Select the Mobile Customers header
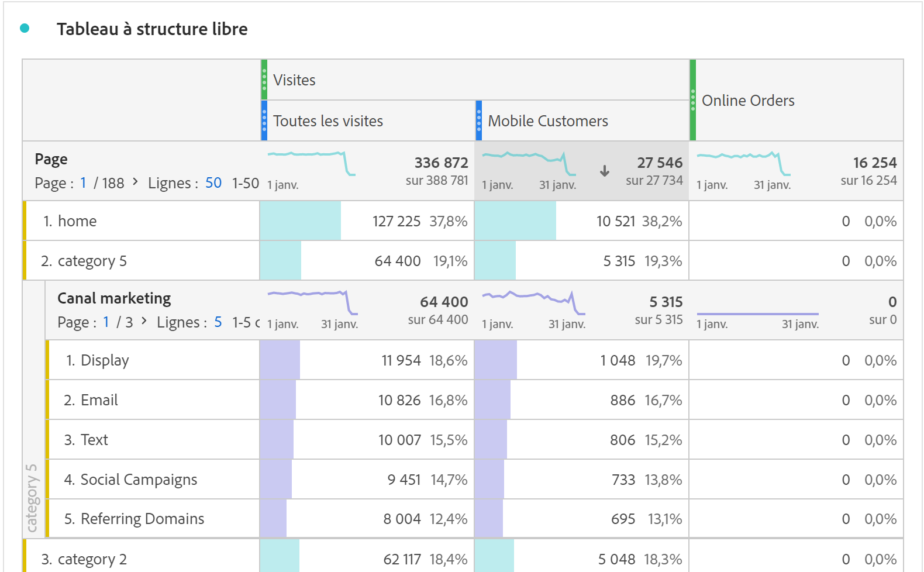This screenshot has width=924, height=572. 582,120
